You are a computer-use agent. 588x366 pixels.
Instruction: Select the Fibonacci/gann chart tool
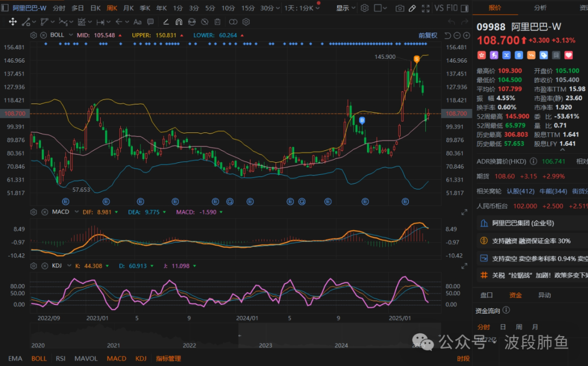tap(82, 22)
